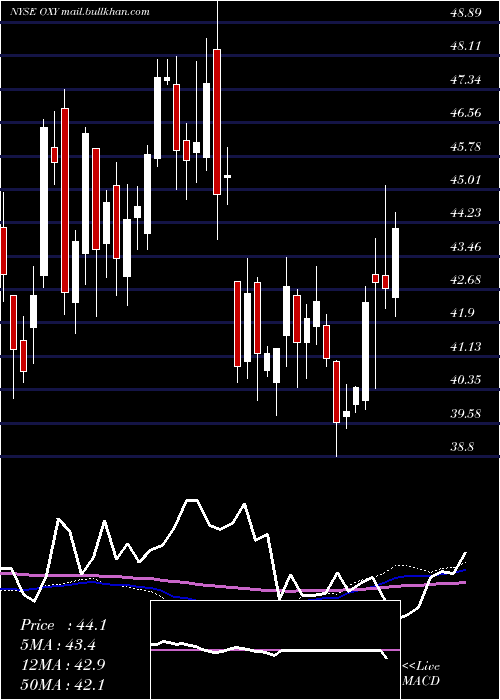
Task: Click the Live MACD inset chart panel
Action: [x=275, y=650]
